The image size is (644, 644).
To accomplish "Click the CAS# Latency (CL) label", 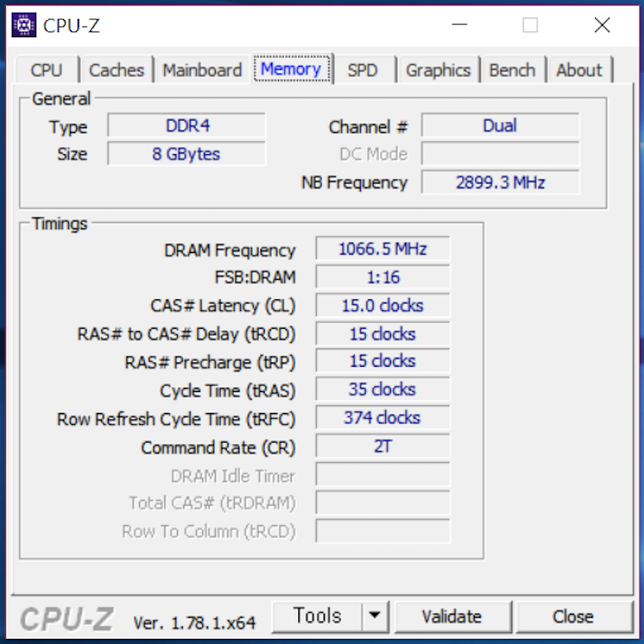I will click(223, 306).
